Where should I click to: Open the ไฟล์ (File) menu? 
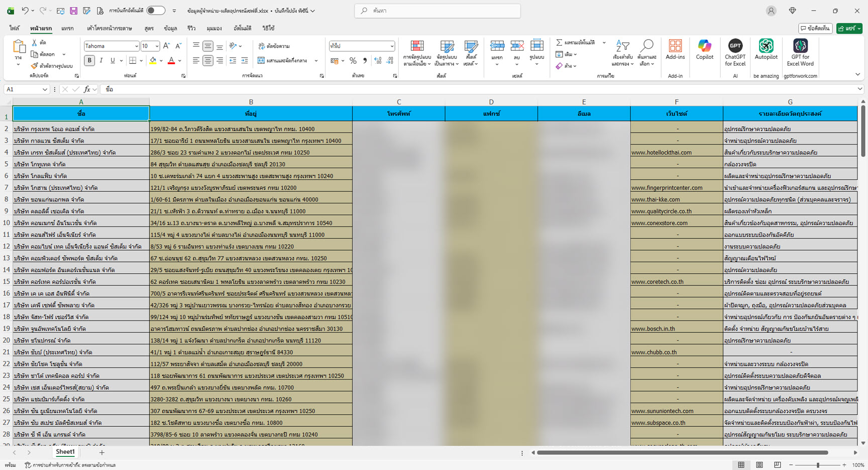(14, 29)
